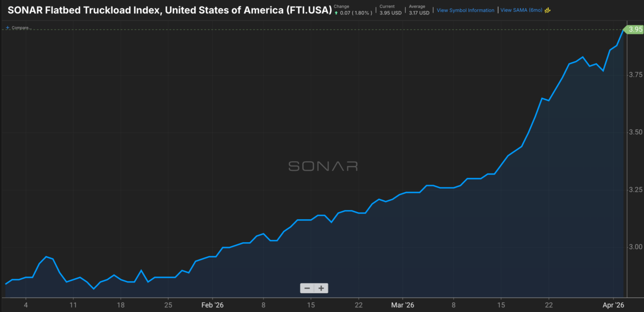Click the Compare... text field
The height and width of the screenshot is (312, 644).
20,27
